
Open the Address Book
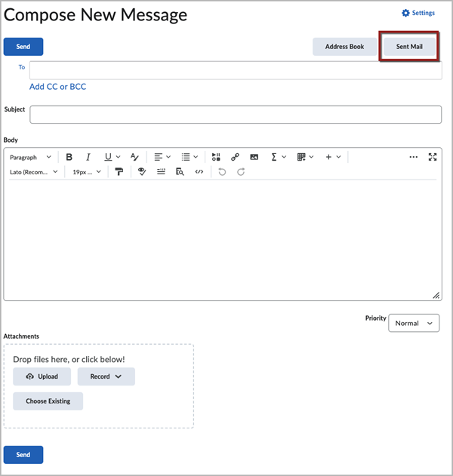coord(344,47)
